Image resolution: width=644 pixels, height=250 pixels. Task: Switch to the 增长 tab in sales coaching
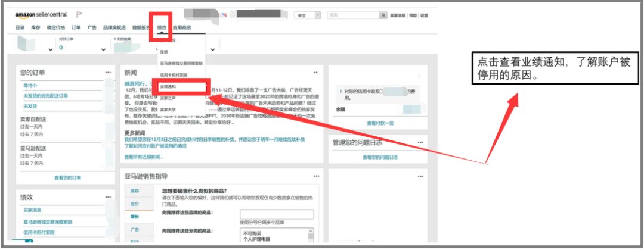pyautogui.click(x=135, y=217)
